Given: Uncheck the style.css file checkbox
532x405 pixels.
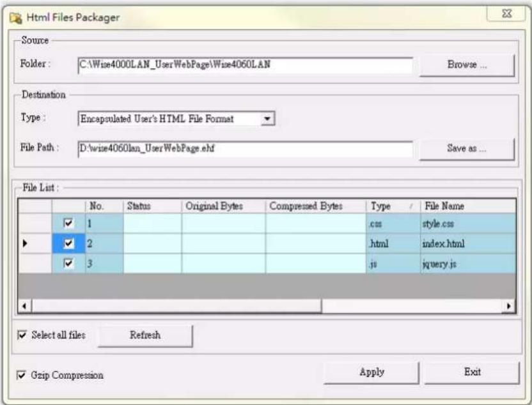Looking at the screenshot, I should 68,223.
